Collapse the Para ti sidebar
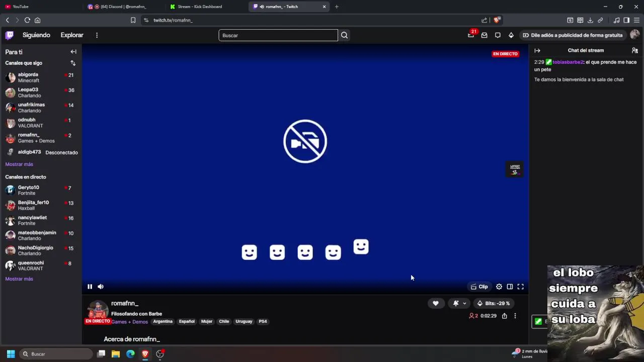This screenshot has width=644, height=362. click(73, 52)
